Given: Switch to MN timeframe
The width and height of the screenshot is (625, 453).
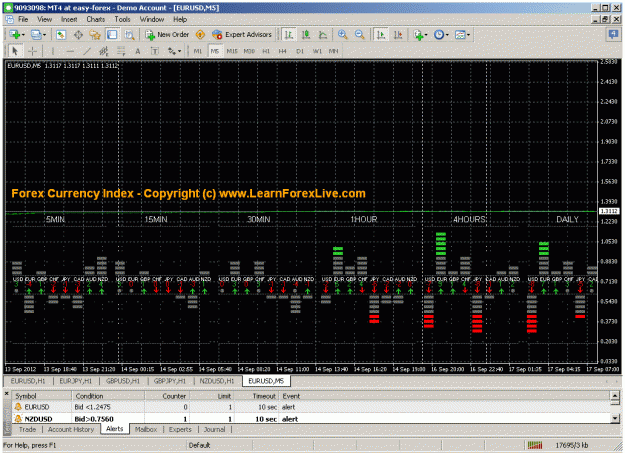Looking at the screenshot, I should tap(334, 51).
